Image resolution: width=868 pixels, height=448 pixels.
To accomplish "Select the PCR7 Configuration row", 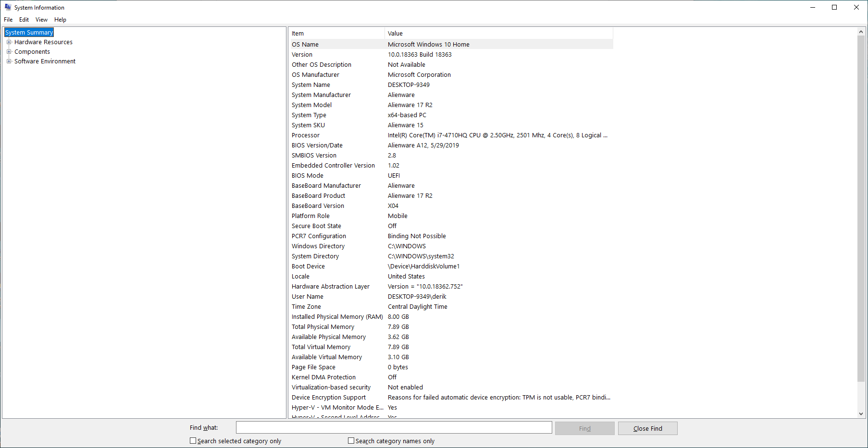I will click(451, 236).
